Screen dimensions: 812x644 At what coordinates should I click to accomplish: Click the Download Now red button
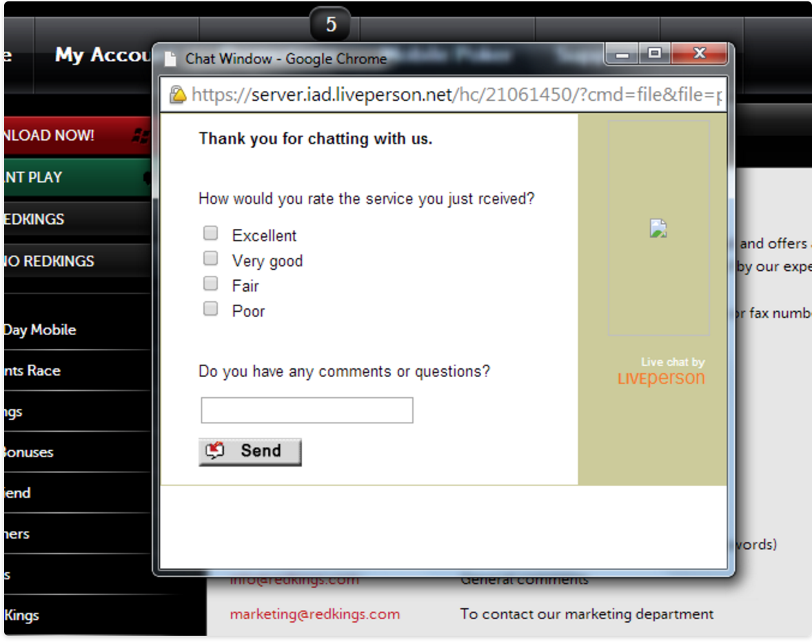tap(77, 136)
